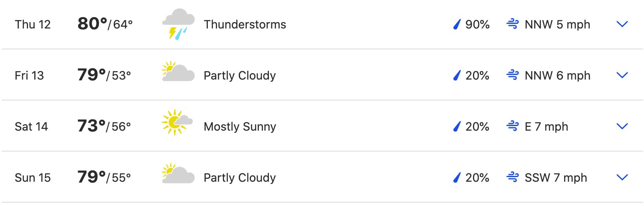Screen dimensions: 644x206
Task: Expand the Sun 15 forecast row
Action: pos(622,178)
